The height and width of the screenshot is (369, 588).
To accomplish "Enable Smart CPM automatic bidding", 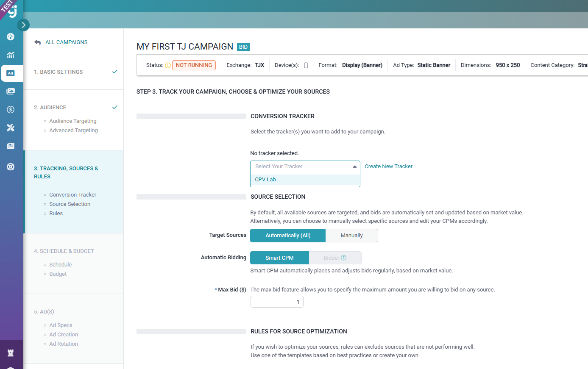I will coord(279,258).
